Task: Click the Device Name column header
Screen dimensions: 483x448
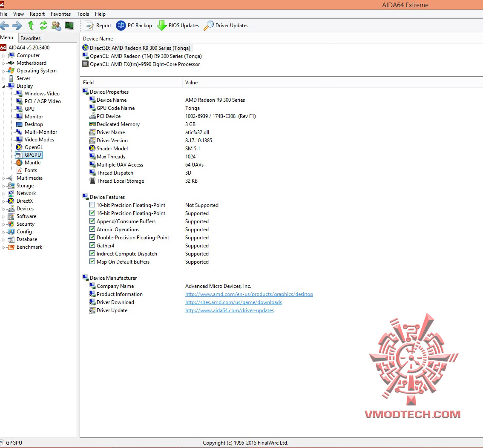Action: pyautogui.click(x=205, y=39)
